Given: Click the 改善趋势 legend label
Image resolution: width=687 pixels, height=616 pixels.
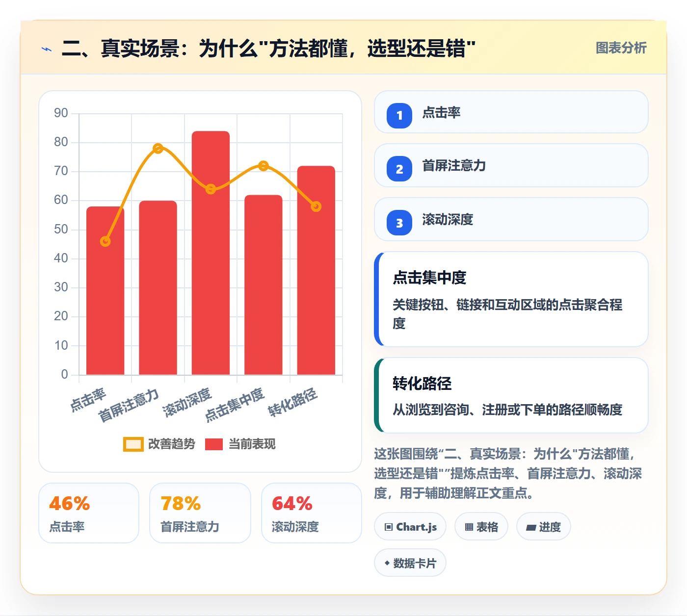Looking at the screenshot, I should (172, 444).
